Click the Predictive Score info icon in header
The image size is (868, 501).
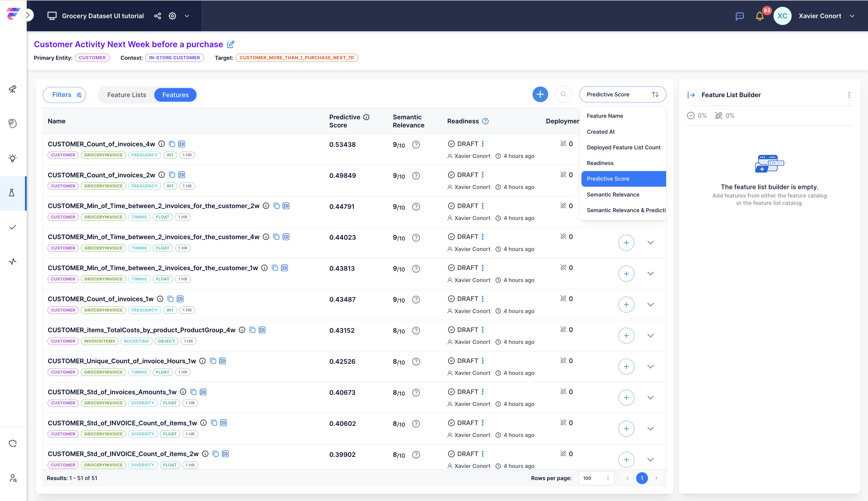[x=366, y=117]
